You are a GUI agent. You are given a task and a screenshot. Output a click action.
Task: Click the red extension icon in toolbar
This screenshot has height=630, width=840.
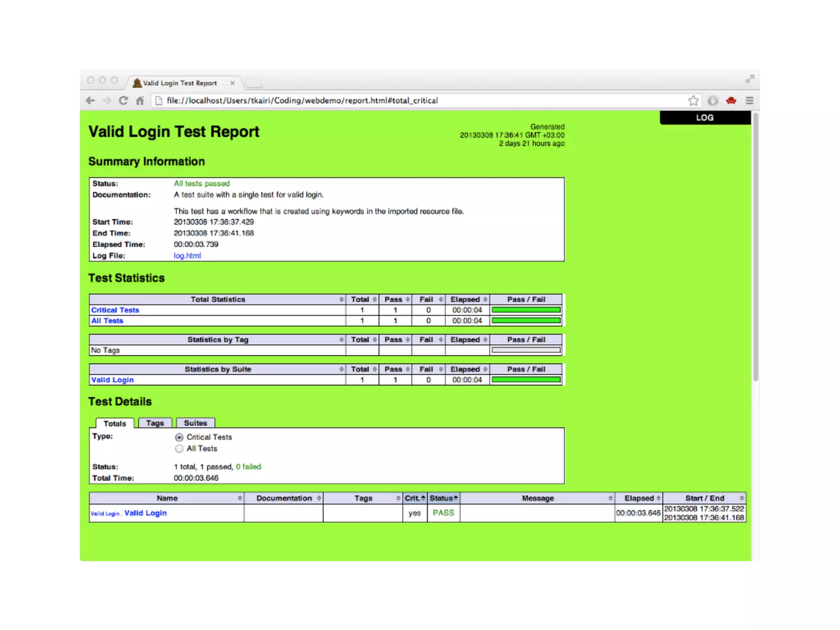coord(731,100)
